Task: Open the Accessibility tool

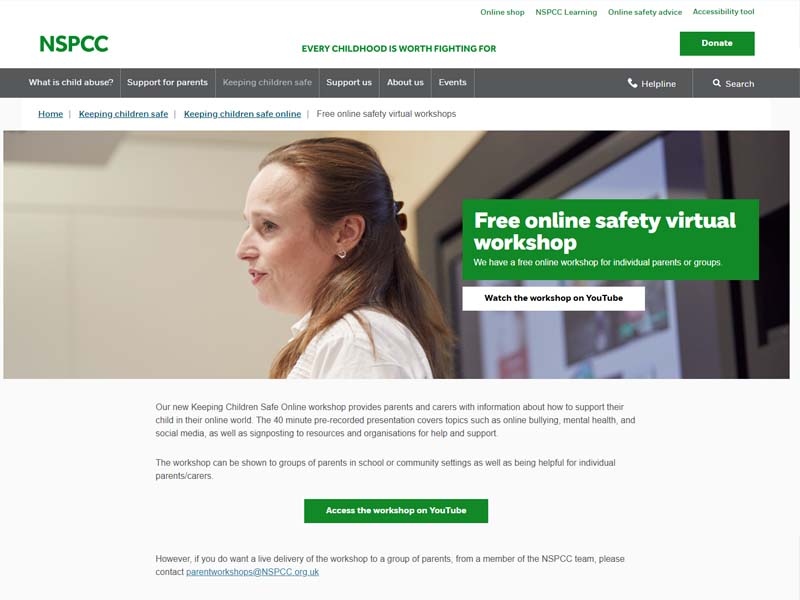Action: [x=723, y=11]
